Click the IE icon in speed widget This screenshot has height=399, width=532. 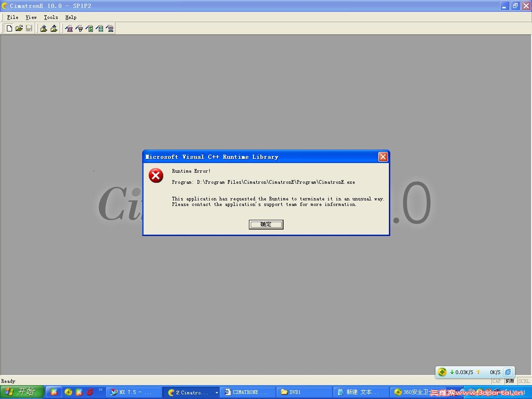[x=508, y=372]
